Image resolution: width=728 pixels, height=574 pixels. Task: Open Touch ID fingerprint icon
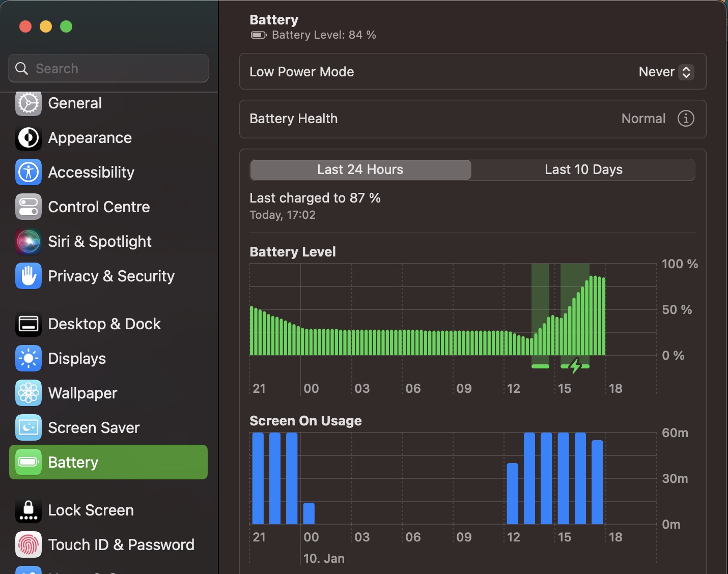[x=29, y=545]
